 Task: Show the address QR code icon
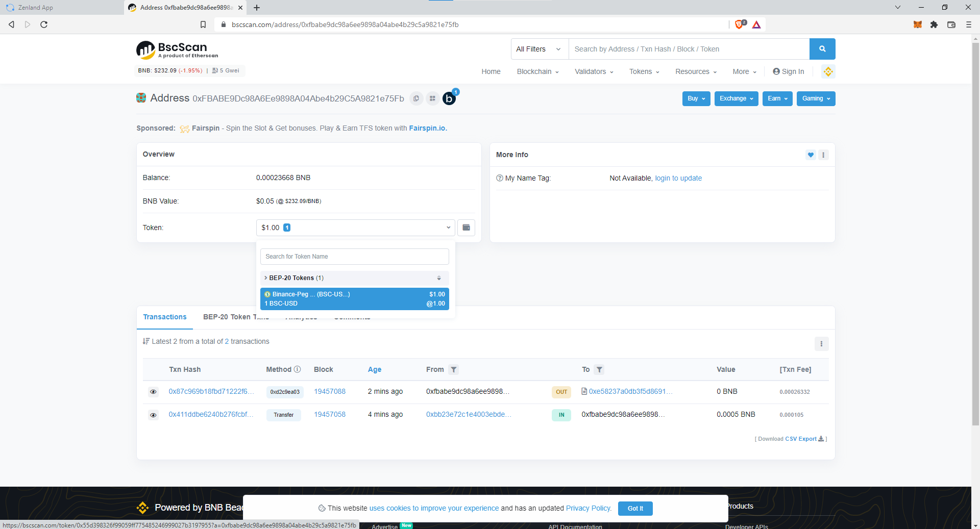pyautogui.click(x=432, y=98)
